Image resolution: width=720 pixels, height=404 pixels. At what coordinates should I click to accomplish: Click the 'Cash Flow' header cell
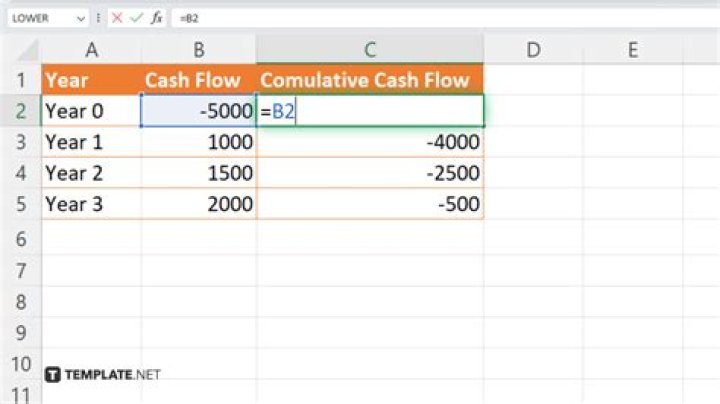(x=198, y=80)
